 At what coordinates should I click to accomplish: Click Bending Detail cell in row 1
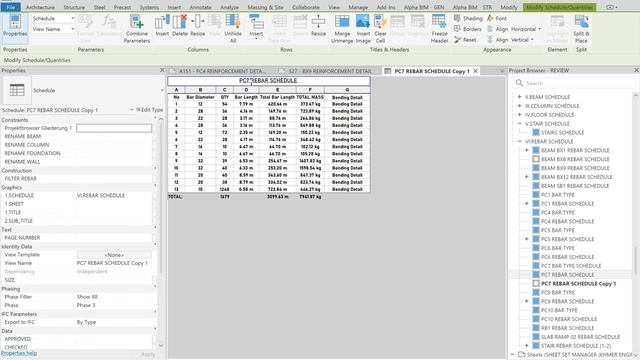pyautogui.click(x=347, y=104)
